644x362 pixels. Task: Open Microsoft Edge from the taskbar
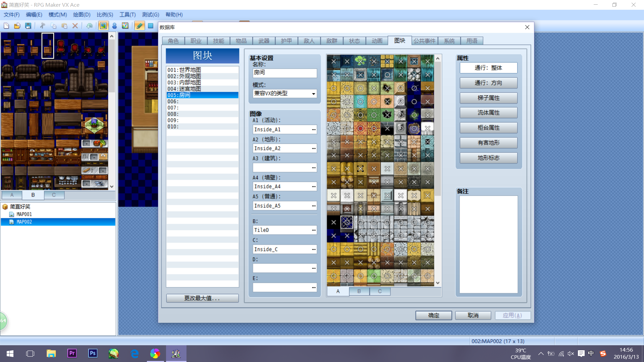pos(135,353)
